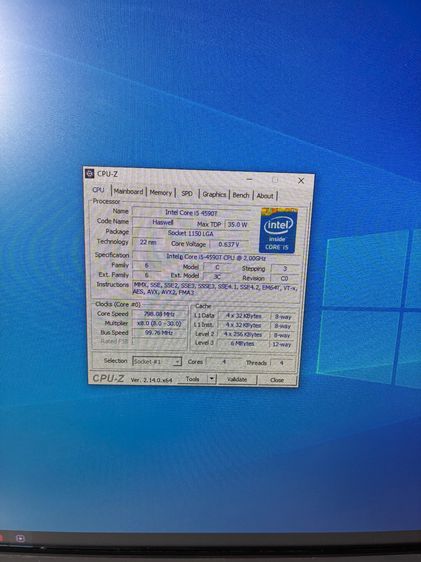Click the Instructions list text
The width and height of the screenshot is (421, 562).
point(215,290)
